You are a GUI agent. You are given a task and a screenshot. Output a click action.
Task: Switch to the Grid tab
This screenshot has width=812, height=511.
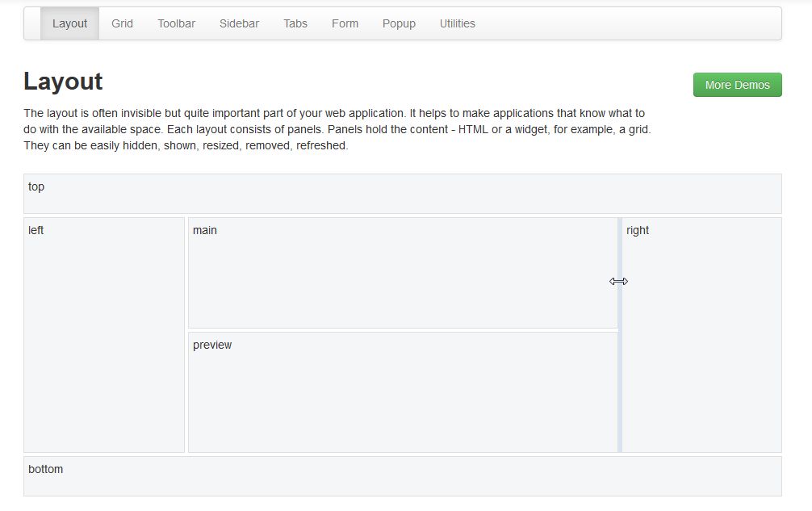[x=122, y=23]
